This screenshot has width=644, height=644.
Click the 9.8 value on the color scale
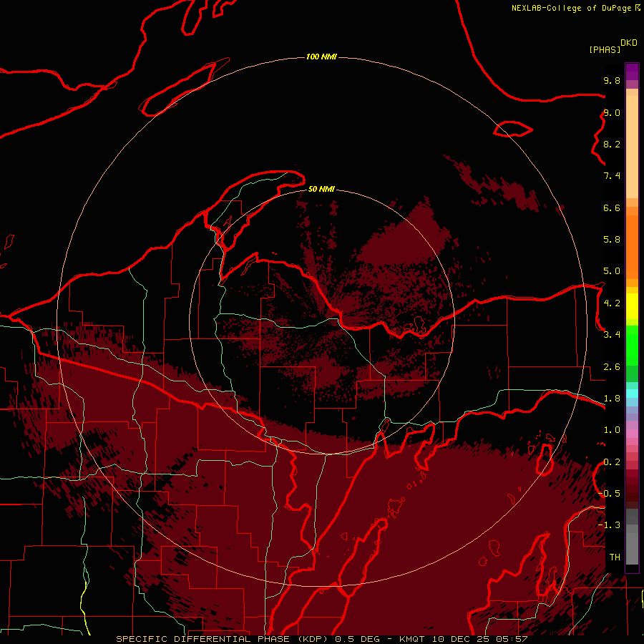(612, 80)
